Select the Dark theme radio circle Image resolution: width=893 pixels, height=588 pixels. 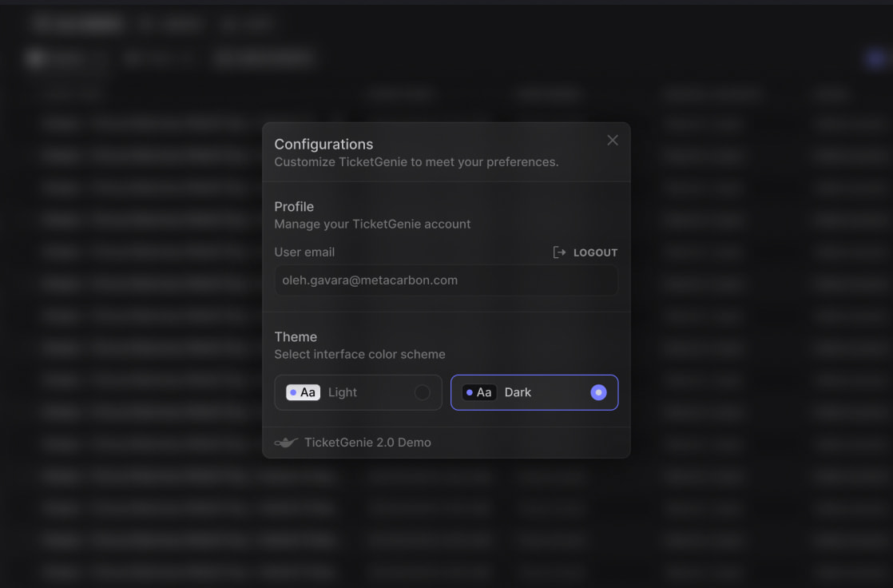click(598, 392)
